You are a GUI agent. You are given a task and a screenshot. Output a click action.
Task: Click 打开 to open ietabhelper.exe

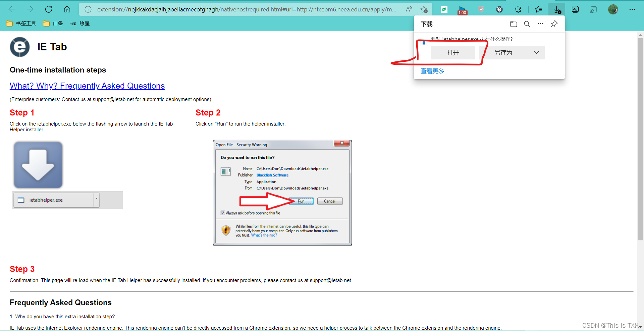[453, 53]
